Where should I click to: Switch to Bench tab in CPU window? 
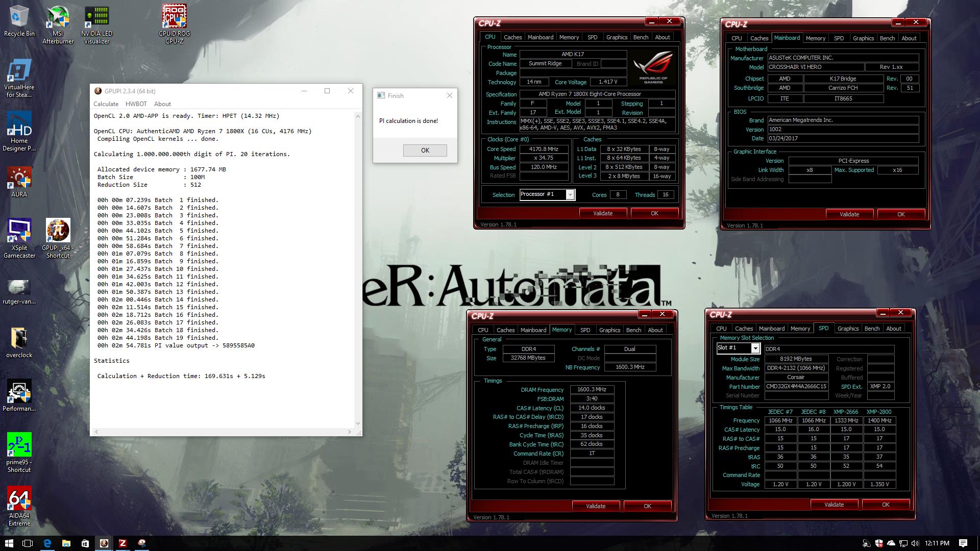tap(641, 37)
